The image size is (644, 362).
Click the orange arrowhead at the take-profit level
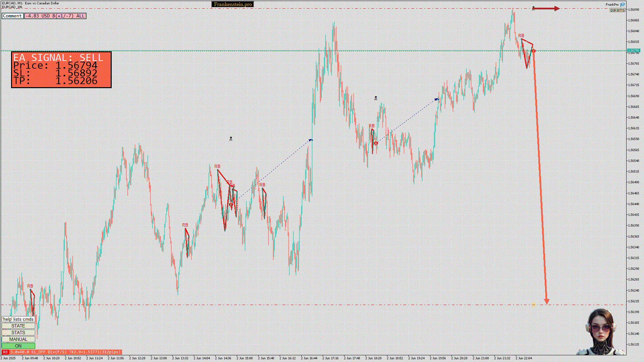coord(546,301)
